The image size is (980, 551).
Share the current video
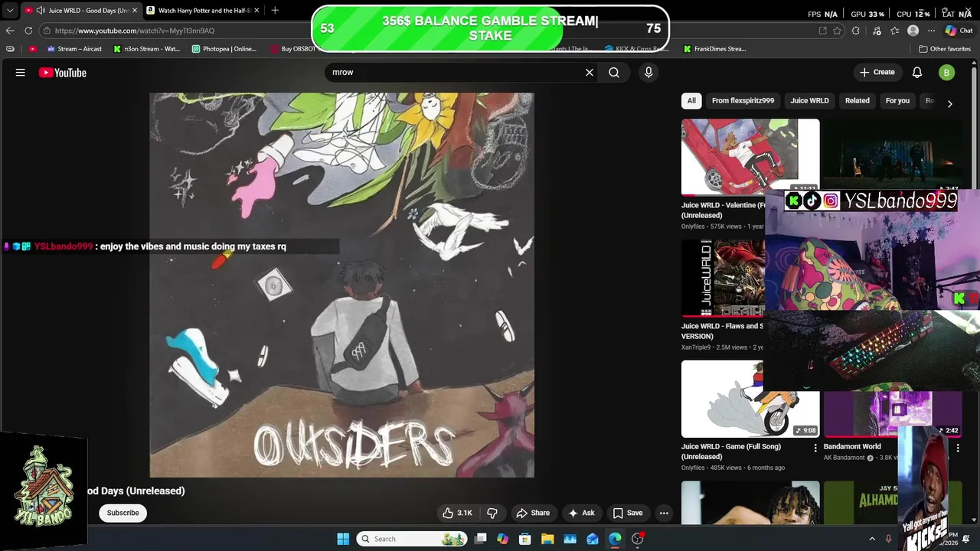pyautogui.click(x=533, y=513)
